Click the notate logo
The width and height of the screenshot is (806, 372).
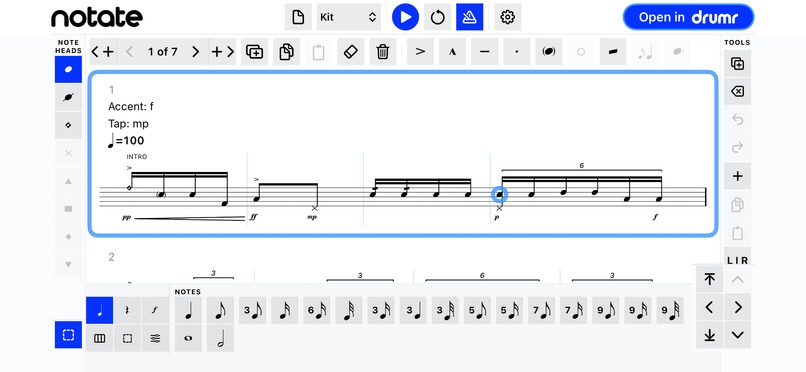click(97, 17)
